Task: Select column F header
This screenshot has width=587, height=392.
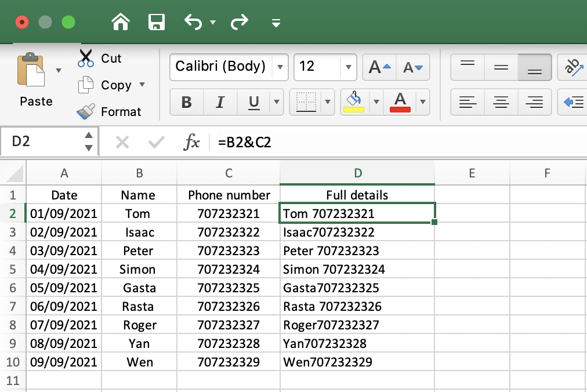Action: [548, 173]
